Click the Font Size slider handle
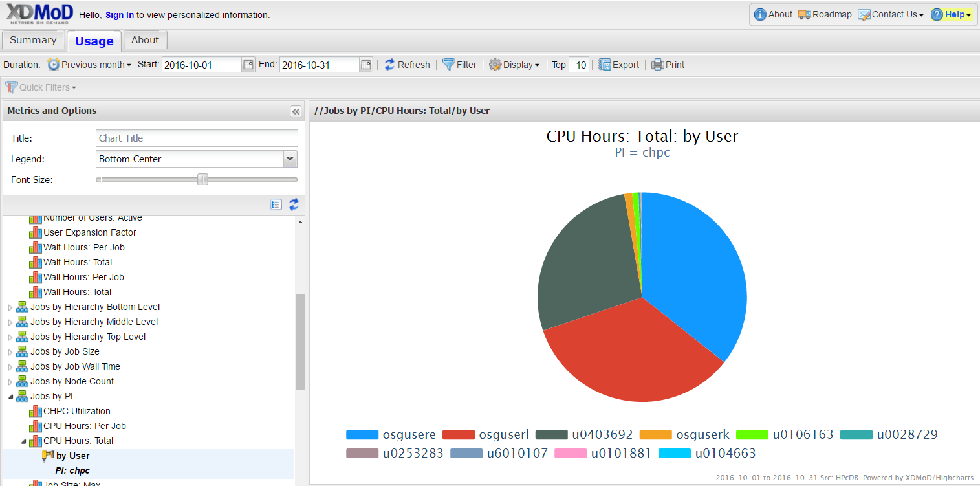 point(202,180)
